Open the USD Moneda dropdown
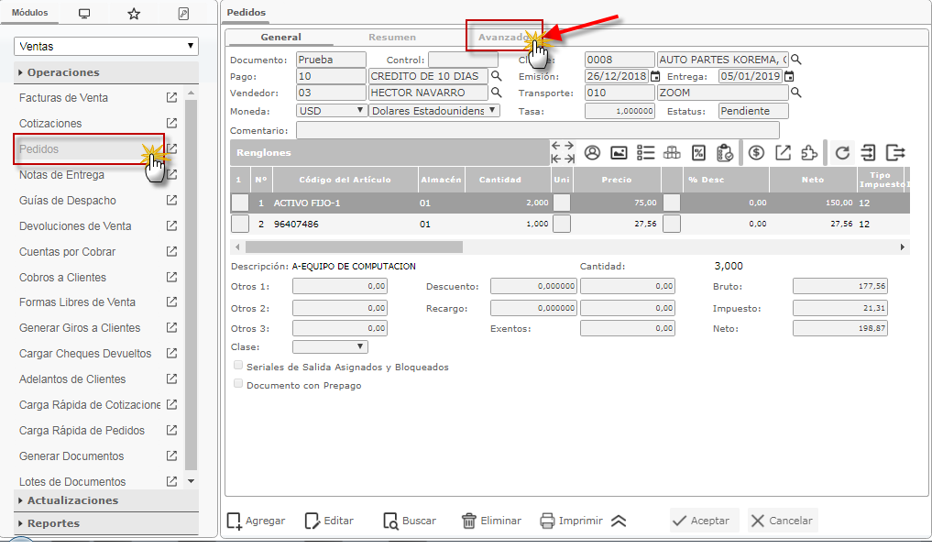 [332, 110]
